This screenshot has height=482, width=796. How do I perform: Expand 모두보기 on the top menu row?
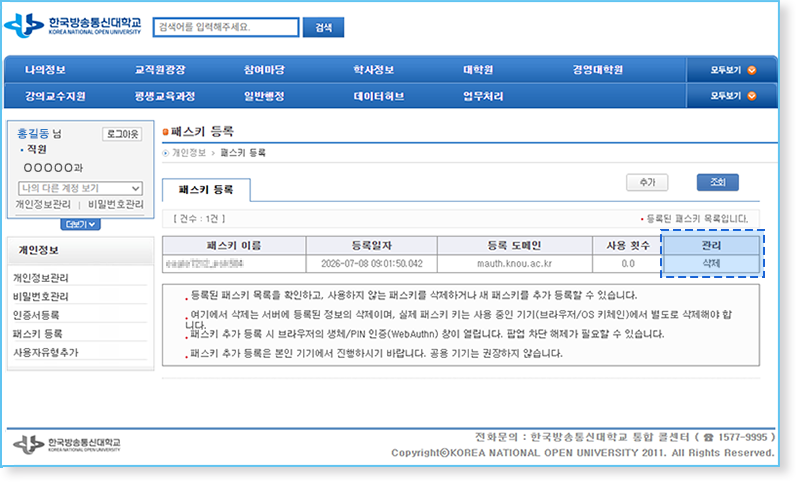[733, 70]
